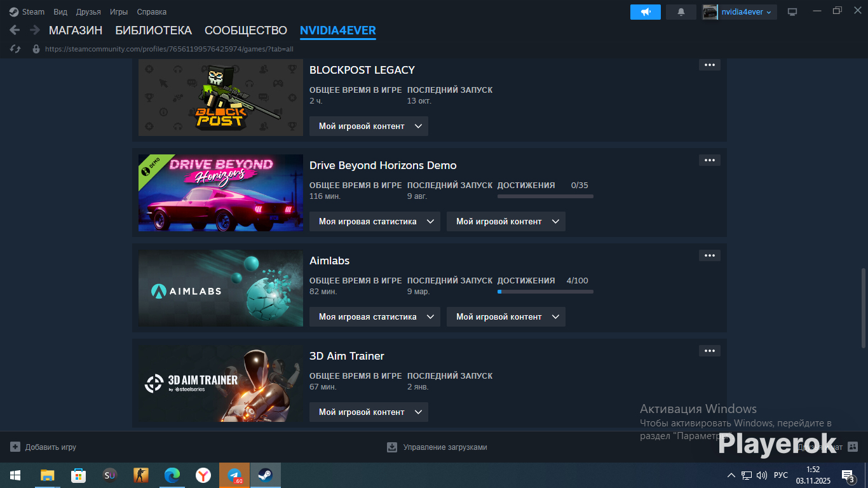
Task: Open the Aimlabs game thumbnail
Action: 220,288
